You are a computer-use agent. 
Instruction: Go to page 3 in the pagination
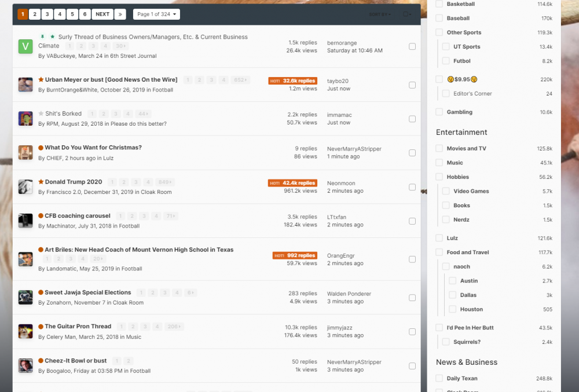pyautogui.click(x=47, y=14)
